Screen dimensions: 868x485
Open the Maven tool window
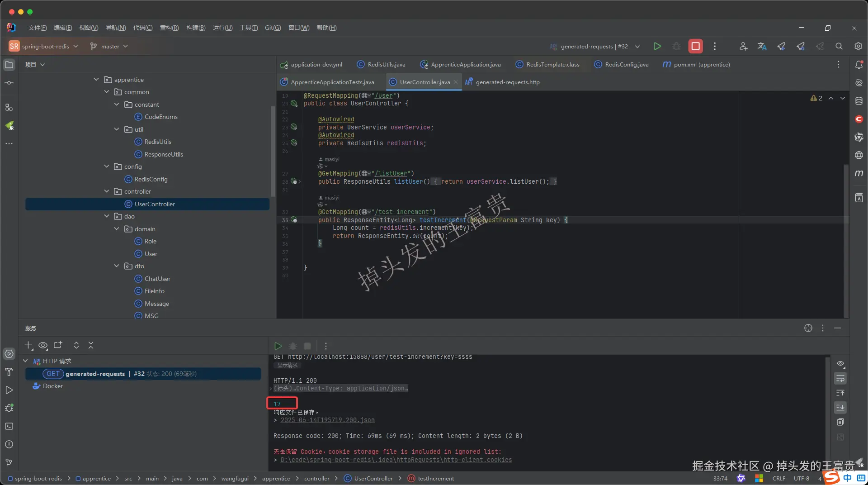click(859, 173)
